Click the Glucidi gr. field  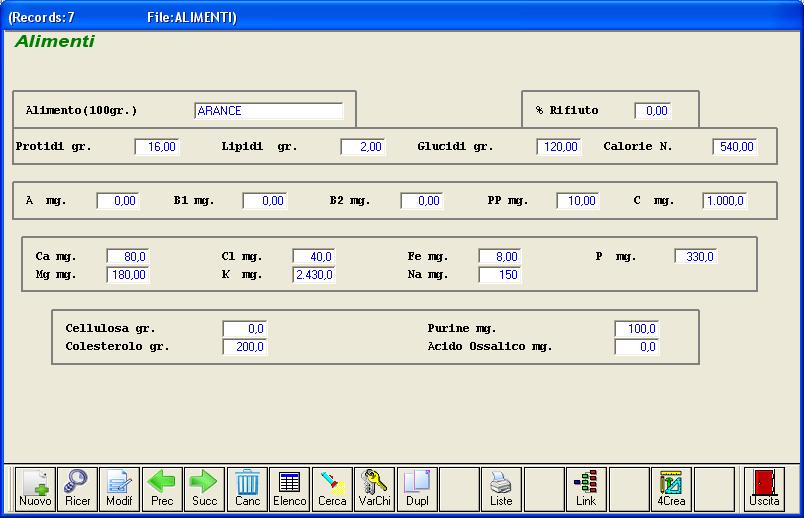[x=559, y=147]
